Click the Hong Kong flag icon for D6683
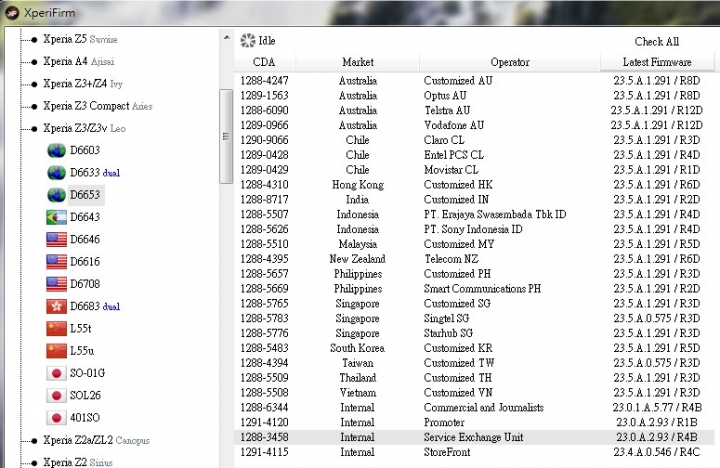Screen dimensions: 720x468 56,306
